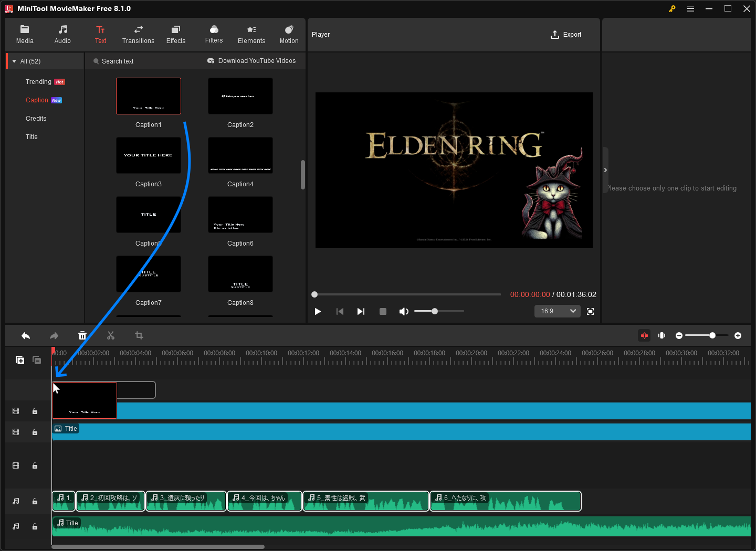This screenshot has height=551, width=756.
Task: Lock the third video track
Action: 35,466
